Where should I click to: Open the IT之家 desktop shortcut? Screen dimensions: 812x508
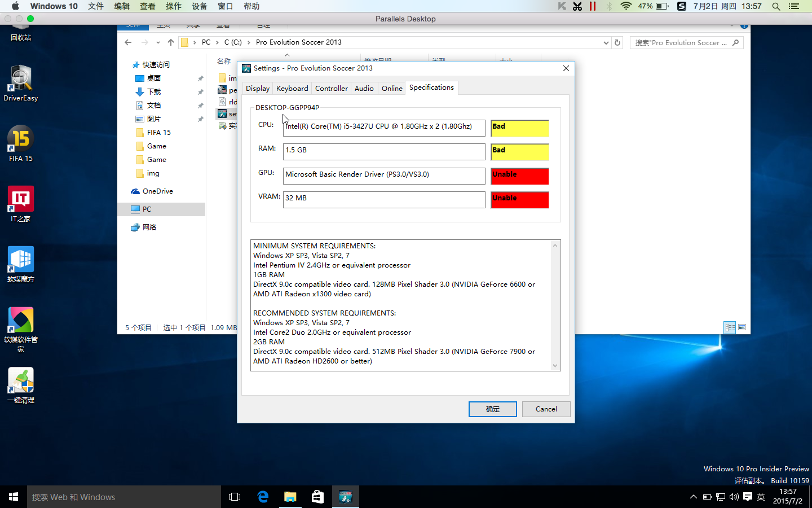coord(21,204)
